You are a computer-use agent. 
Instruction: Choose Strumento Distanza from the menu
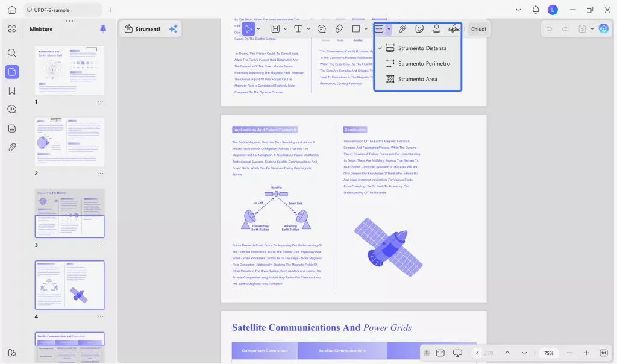(x=418, y=48)
